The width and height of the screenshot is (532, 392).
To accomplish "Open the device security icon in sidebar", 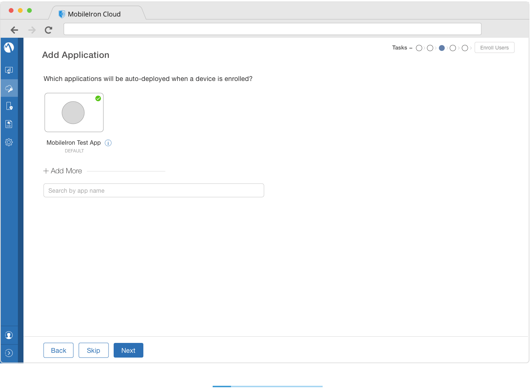I will tap(9, 106).
